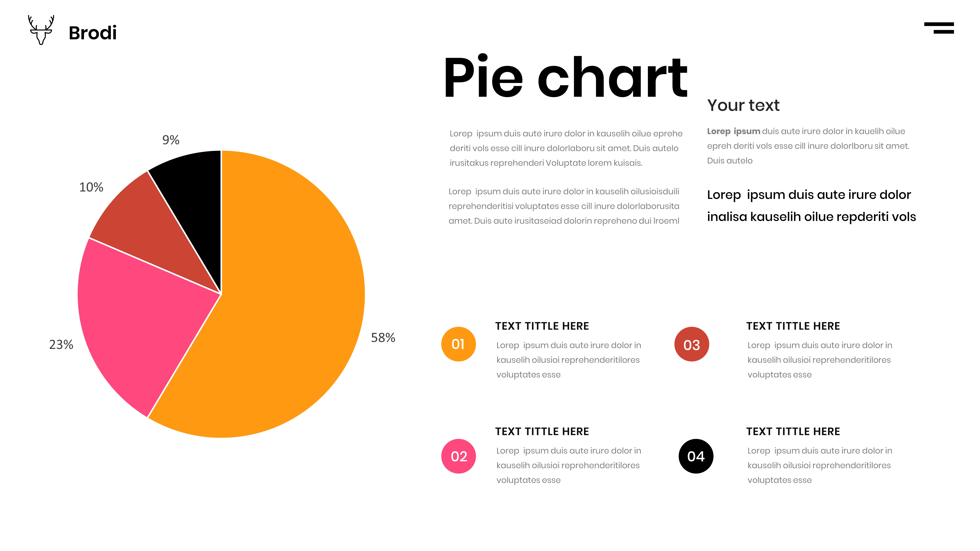The height and width of the screenshot is (551, 980).
Task: Click the 58% data label
Action: (383, 338)
